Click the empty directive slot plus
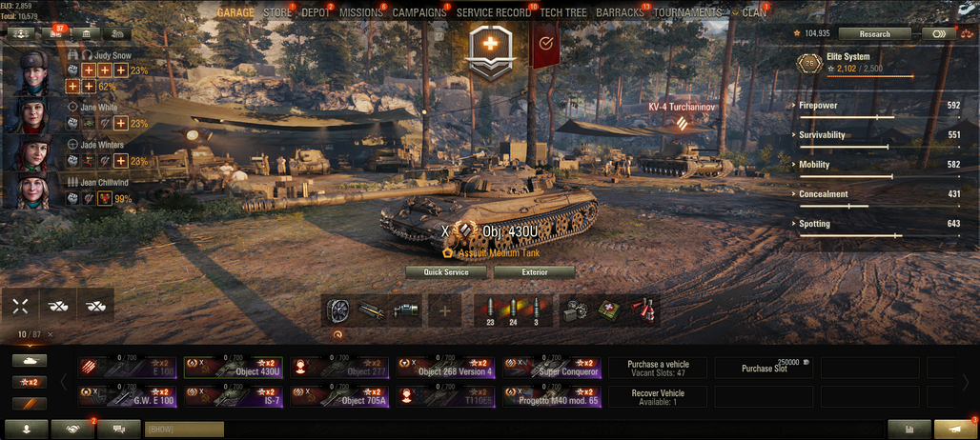 point(445,310)
